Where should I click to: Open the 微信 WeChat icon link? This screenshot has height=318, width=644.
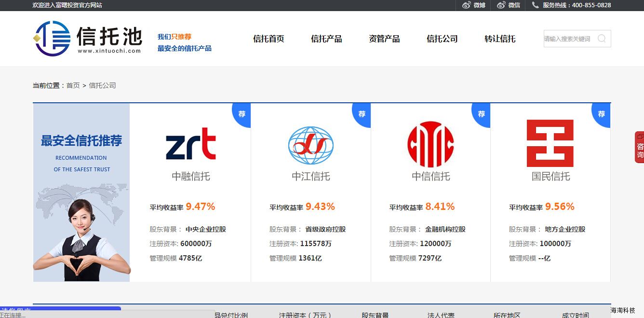pos(501,5)
